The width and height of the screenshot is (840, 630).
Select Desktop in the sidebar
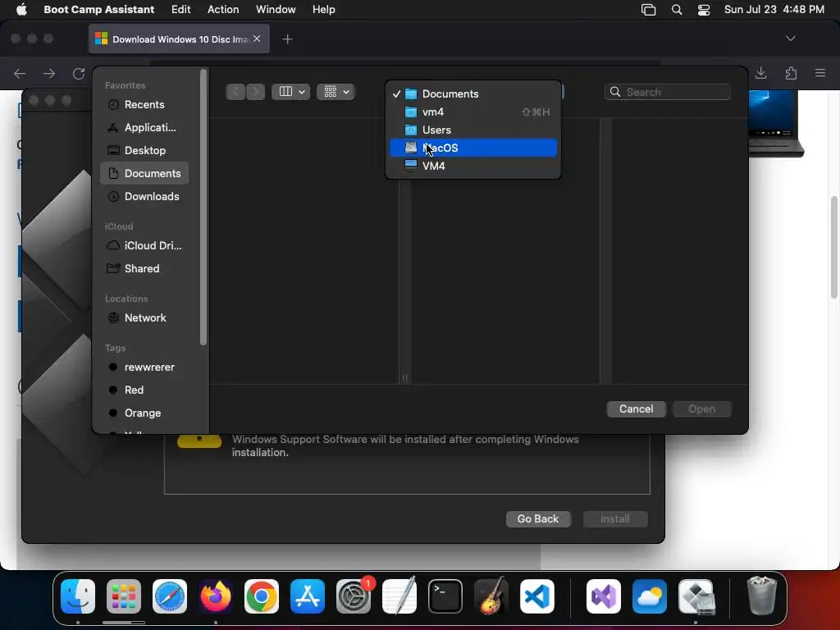point(144,151)
